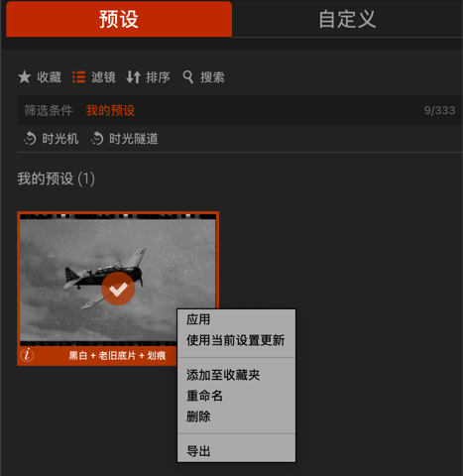The width and height of the screenshot is (463, 476).
Task: Click the 我的预设 filter tag
Action: (110, 110)
